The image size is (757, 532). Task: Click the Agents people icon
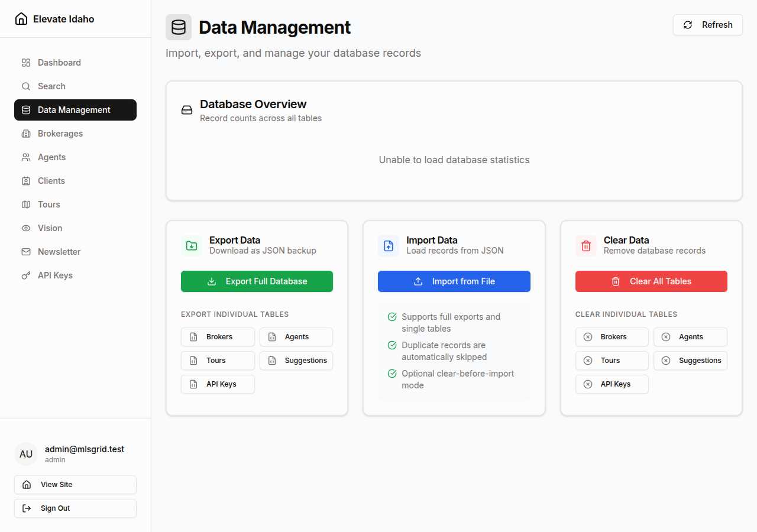click(25, 157)
